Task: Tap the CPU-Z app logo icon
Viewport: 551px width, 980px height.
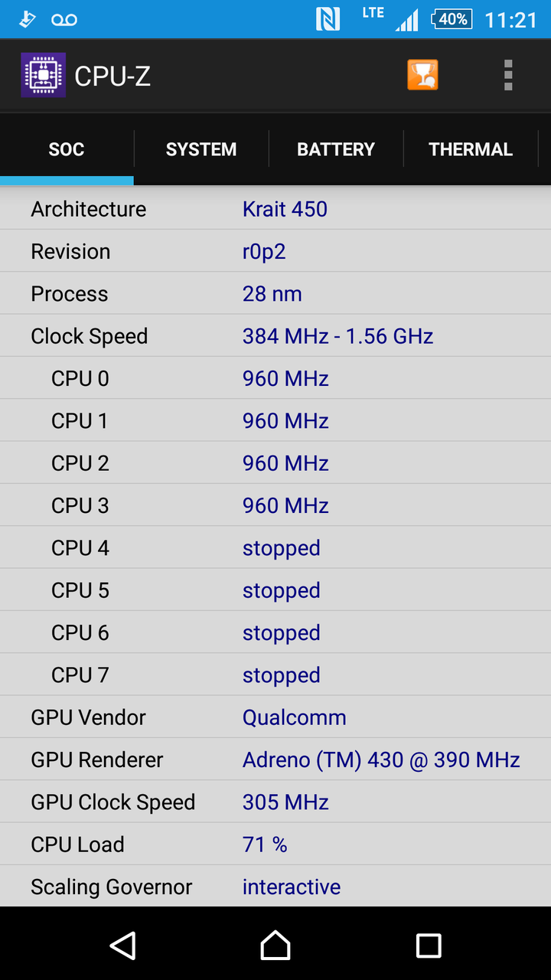Action: click(x=44, y=75)
